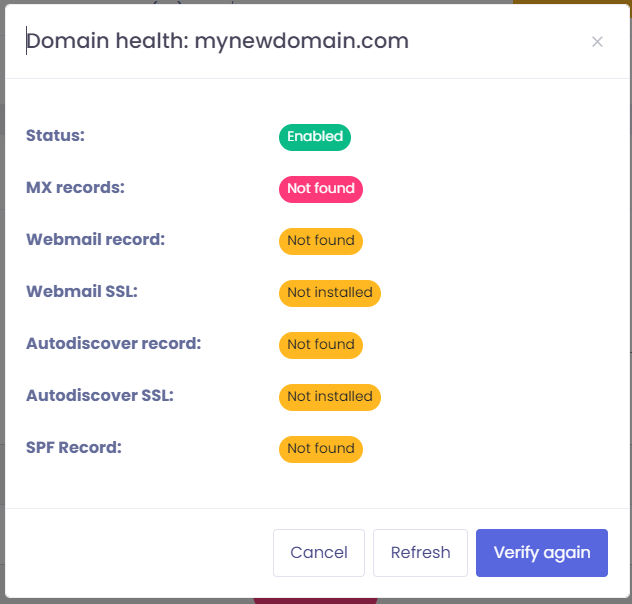This screenshot has width=632, height=604.
Task: Click the MX records: label
Action: tap(75, 188)
